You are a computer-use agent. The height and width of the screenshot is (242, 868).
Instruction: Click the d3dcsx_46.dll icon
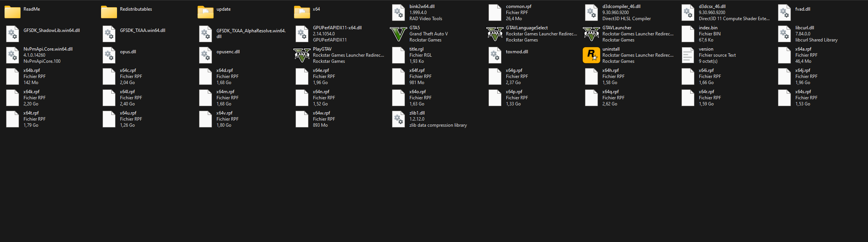pos(688,13)
